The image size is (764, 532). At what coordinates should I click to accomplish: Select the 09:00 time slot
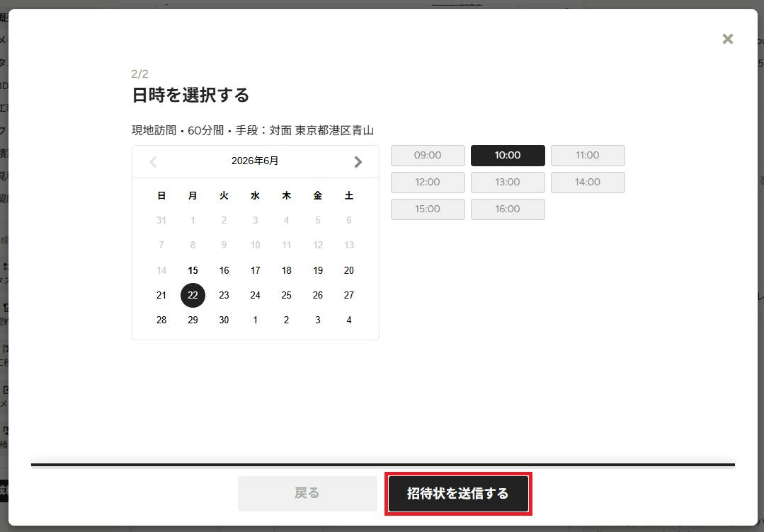tap(427, 155)
